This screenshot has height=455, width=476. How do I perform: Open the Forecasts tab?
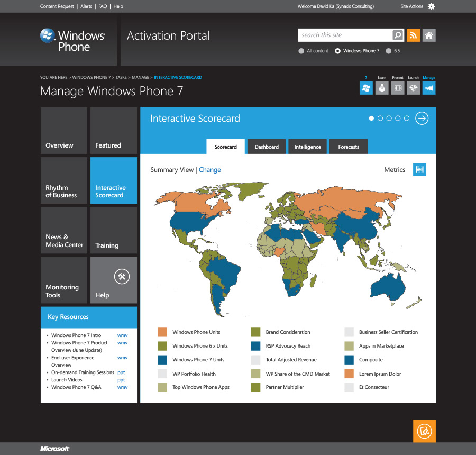tap(349, 147)
